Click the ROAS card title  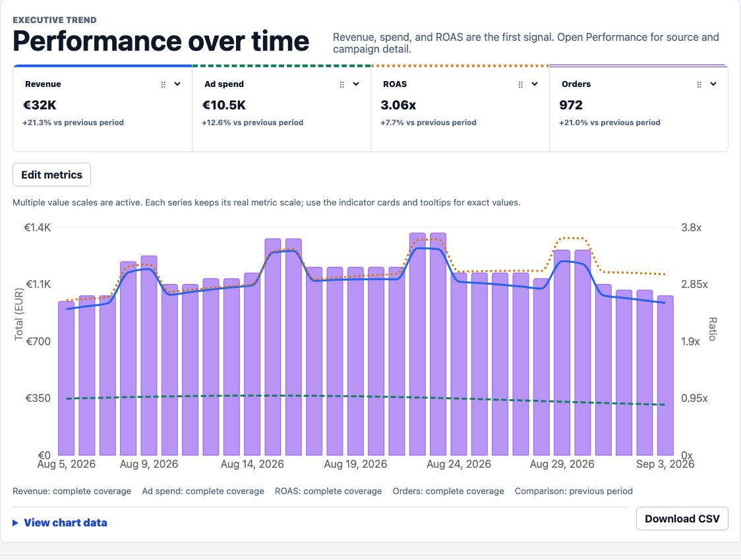pos(395,84)
